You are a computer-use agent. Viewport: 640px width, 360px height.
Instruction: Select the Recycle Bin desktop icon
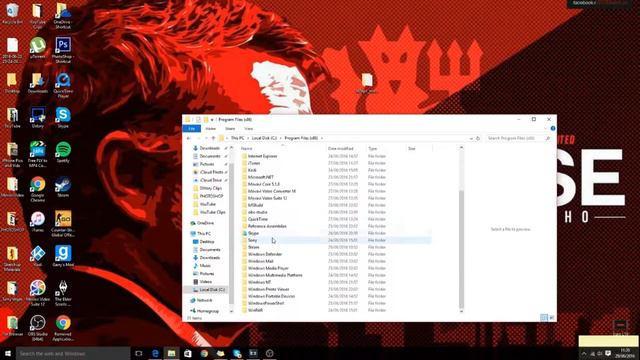(x=12, y=14)
